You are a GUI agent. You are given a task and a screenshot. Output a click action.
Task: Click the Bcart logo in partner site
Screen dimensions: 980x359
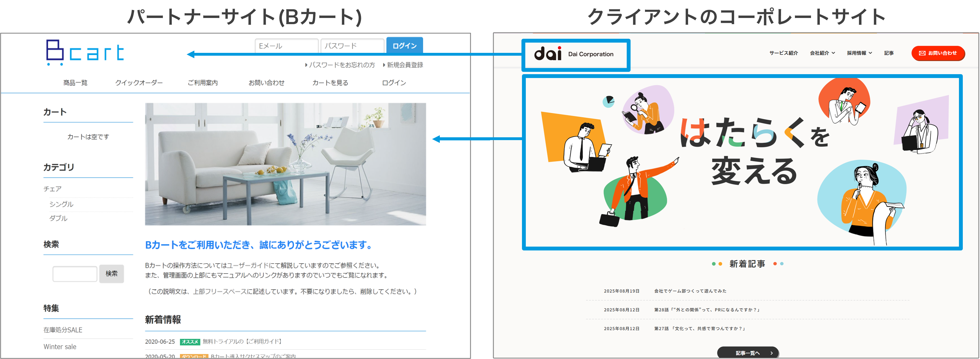(x=85, y=53)
